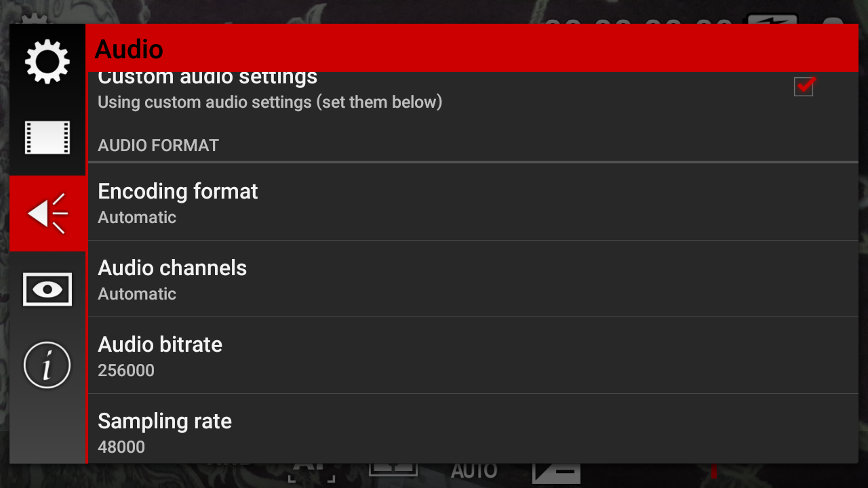The image size is (868, 488).
Task: Show the app info icon page
Action: point(47,365)
